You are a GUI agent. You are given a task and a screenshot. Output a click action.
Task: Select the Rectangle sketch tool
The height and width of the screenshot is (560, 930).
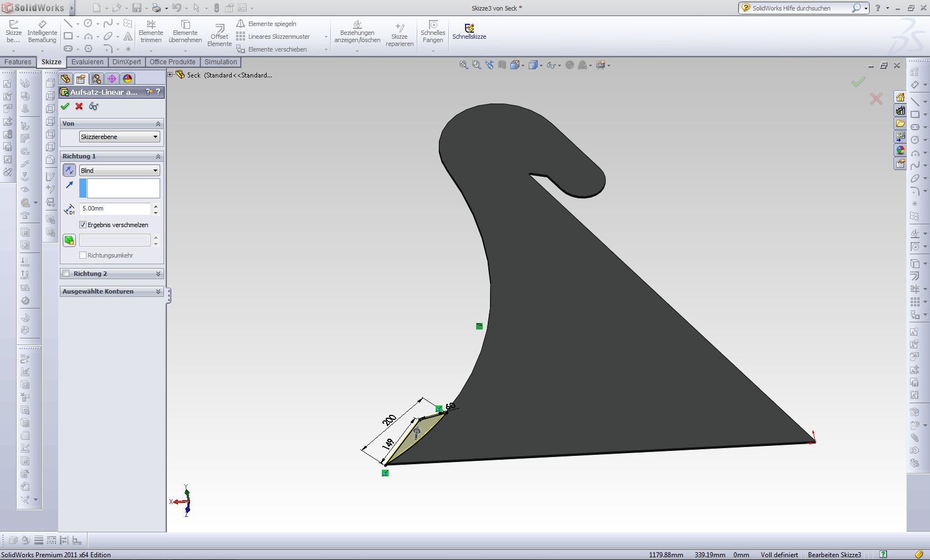pyautogui.click(x=68, y=36)
